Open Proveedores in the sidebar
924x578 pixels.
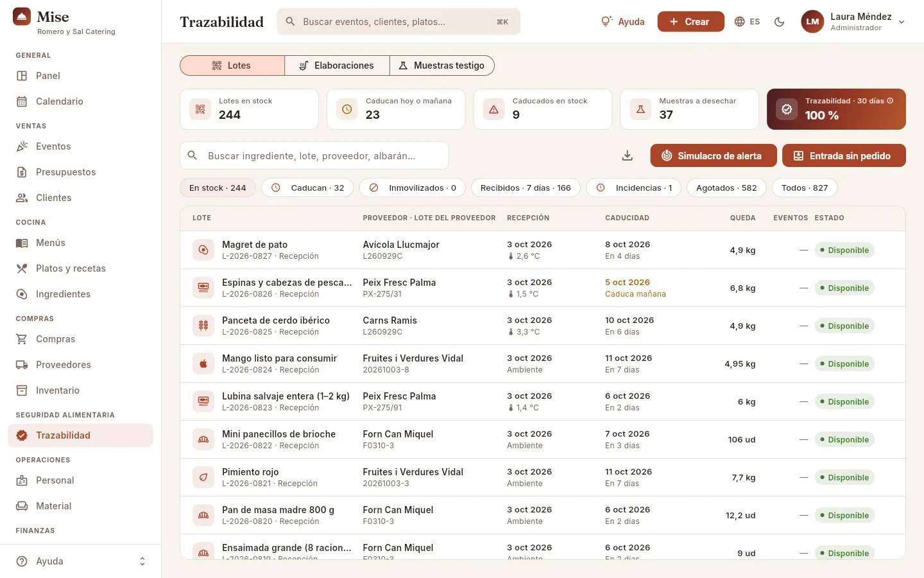click(x=80, y=365)
